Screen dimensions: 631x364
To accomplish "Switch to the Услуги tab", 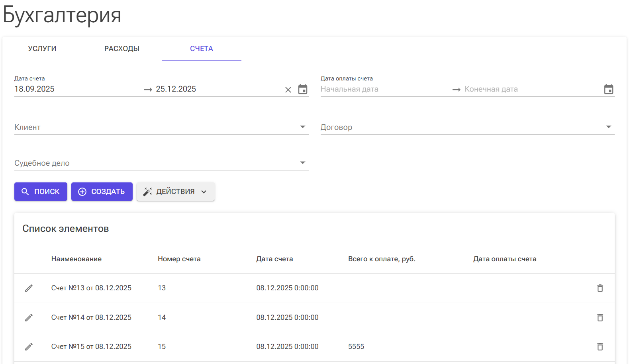I will (x=42, y=49).
